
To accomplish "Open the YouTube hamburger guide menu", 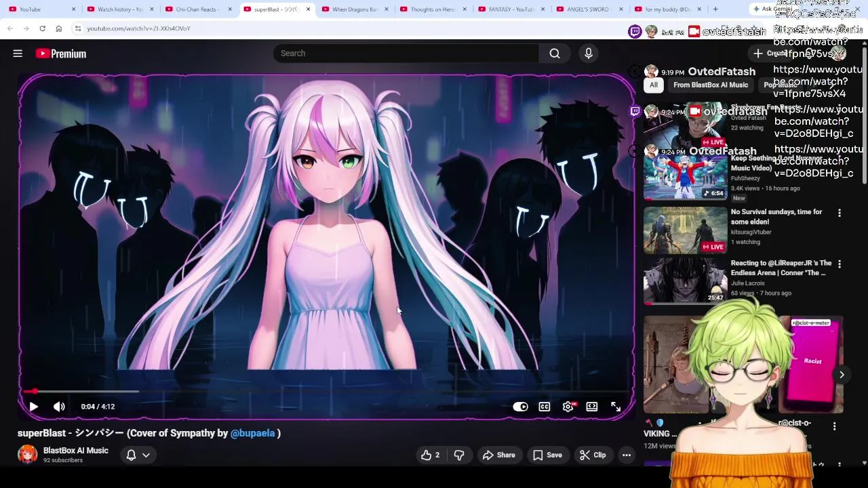I will click(x=18, y=54).
